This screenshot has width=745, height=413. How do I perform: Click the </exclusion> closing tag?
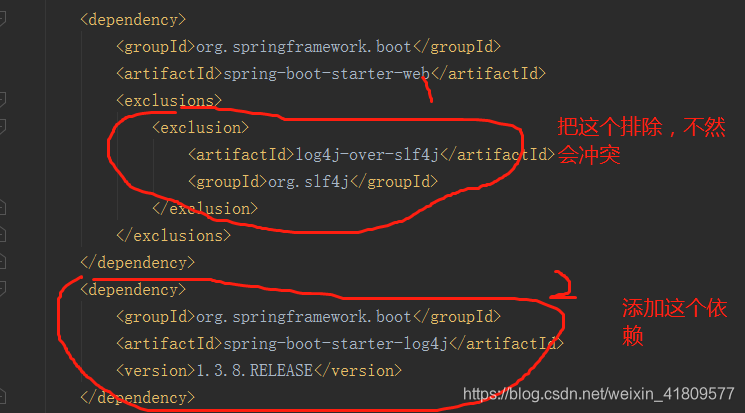point(205,209)
